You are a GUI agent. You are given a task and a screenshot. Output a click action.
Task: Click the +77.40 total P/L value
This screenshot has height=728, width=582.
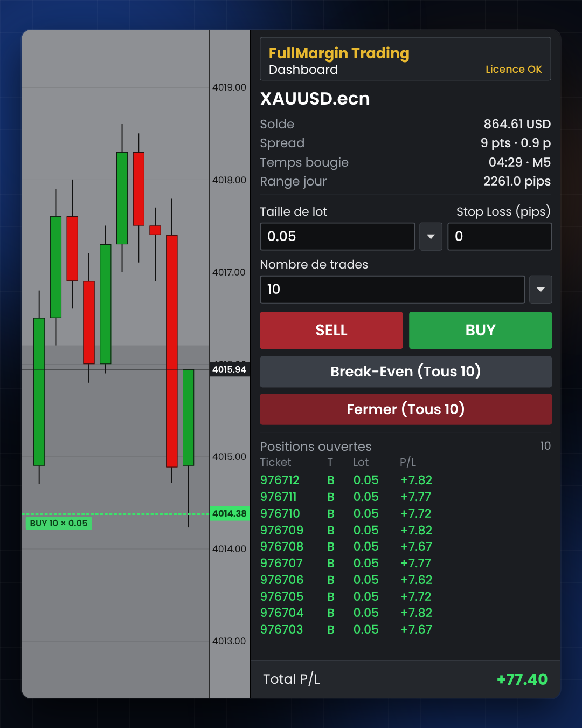point(522,679)
